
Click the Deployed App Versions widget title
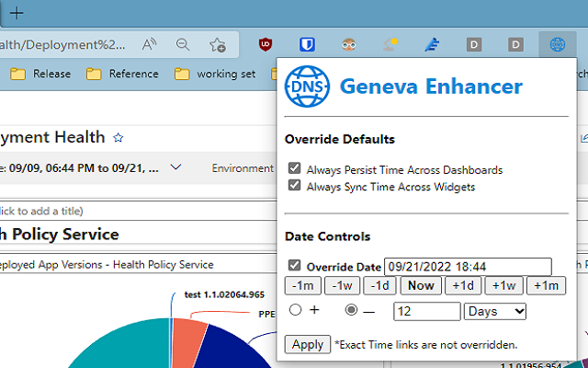point(107,265)
